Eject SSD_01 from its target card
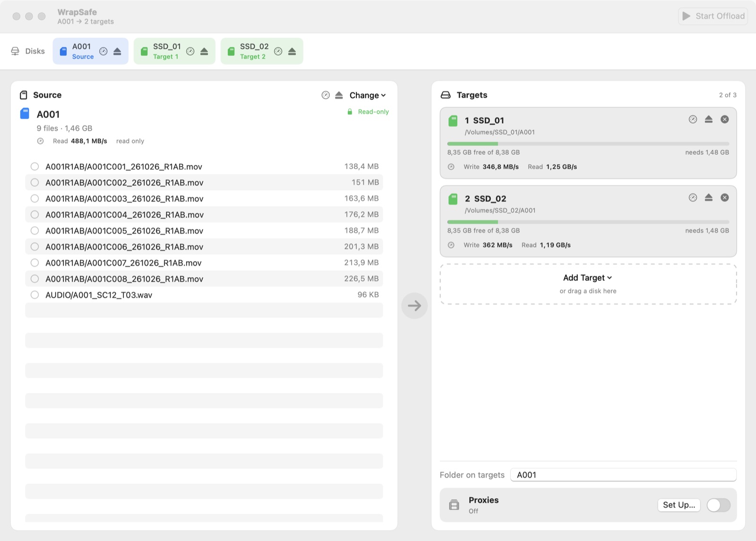The height and width of the screenshot is (541, 756). tap(709, 119)
